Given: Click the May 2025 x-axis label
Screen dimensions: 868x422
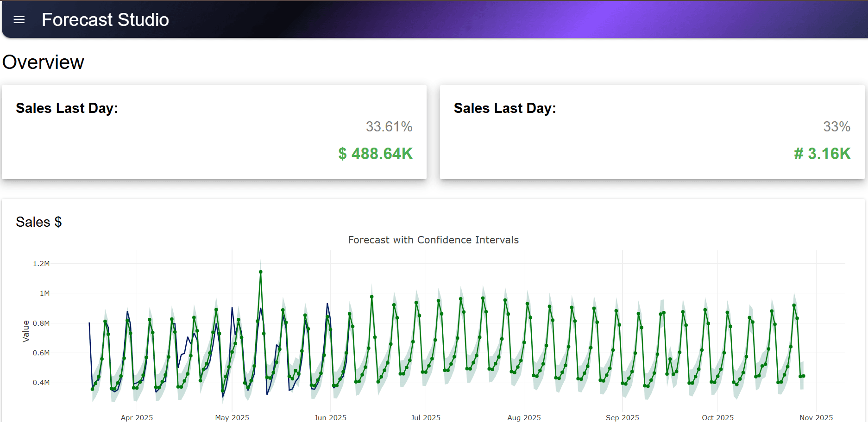Looking at the screenshot, I should click(232, 417).
